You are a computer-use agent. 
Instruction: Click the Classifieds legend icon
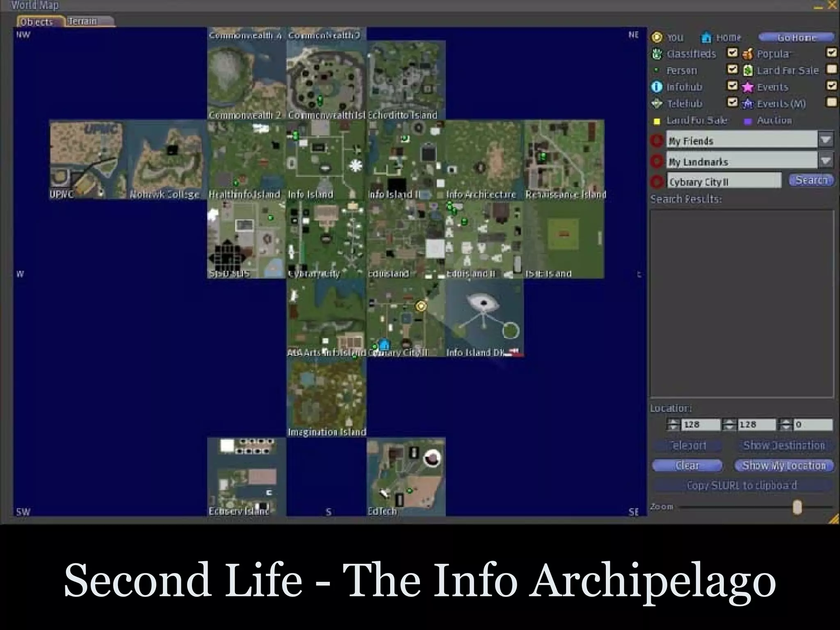pos(657,54)
